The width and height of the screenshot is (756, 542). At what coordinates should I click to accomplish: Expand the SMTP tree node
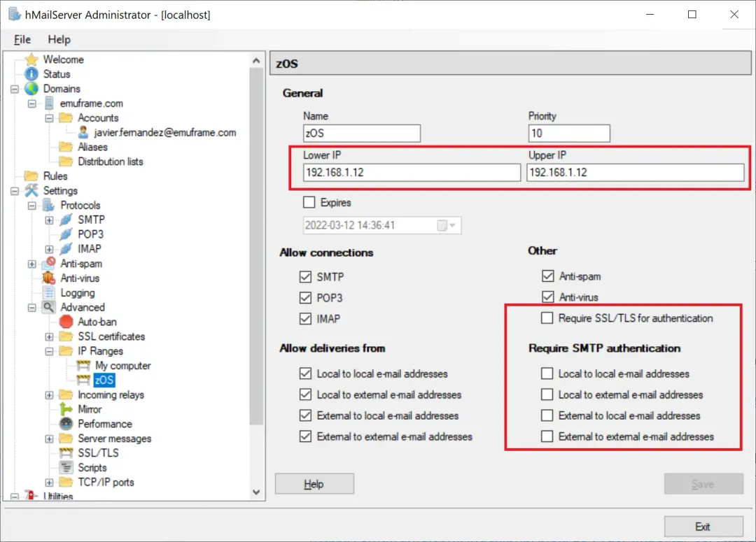49,220
